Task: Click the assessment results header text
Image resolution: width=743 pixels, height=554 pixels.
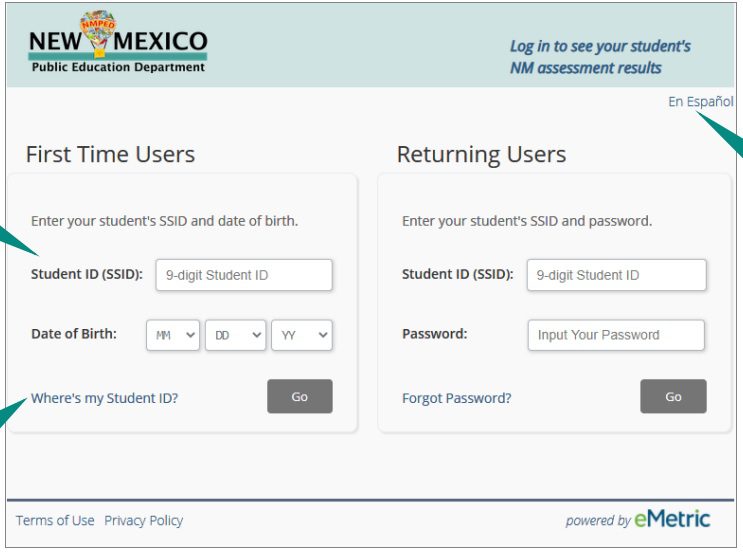Action: point(599,57)
